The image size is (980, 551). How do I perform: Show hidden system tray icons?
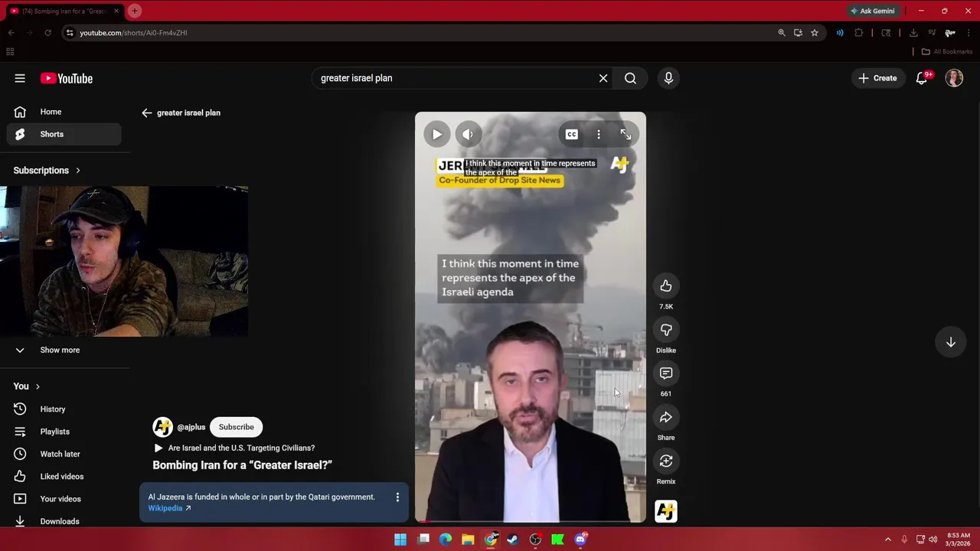pyautogui.click(x=887, y=540)
